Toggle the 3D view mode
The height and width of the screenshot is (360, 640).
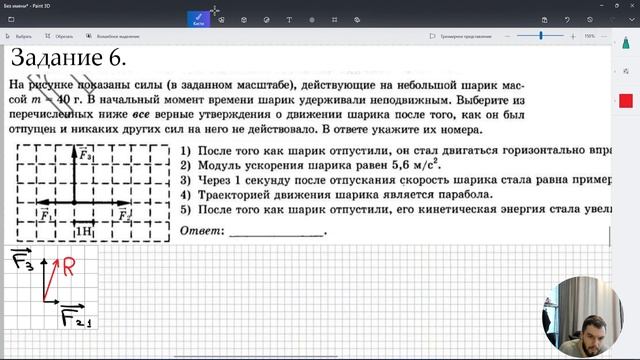click(460, 36)
